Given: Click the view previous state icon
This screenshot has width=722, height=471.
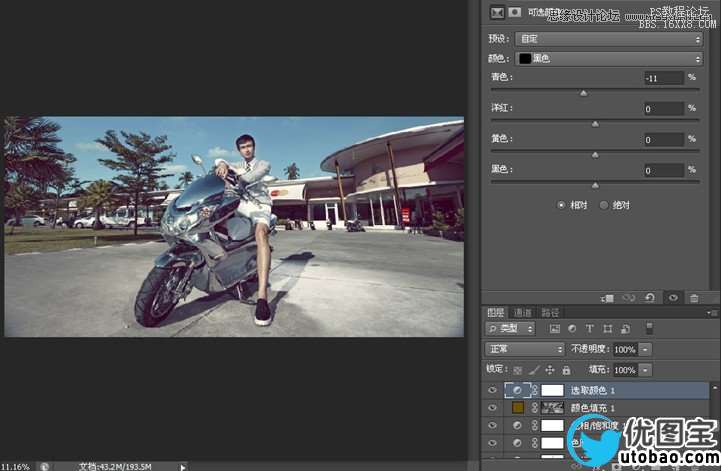Looking at the screenshot, I should 629,298.
